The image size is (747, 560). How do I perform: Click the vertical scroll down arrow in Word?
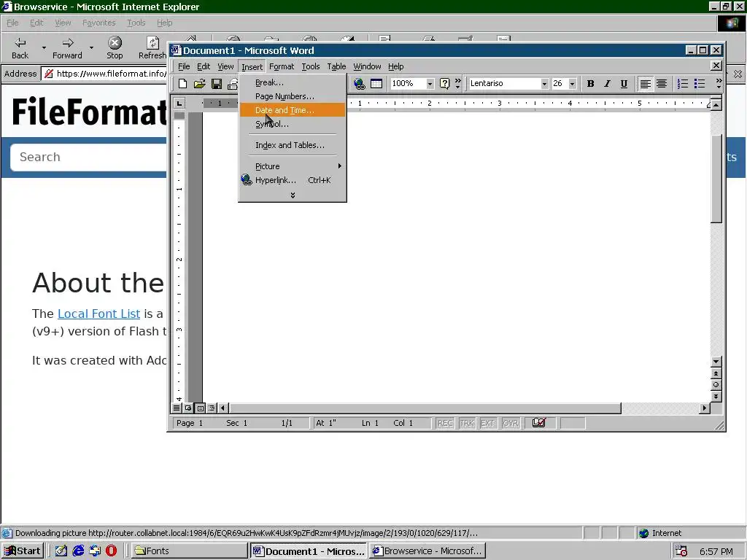716,362
